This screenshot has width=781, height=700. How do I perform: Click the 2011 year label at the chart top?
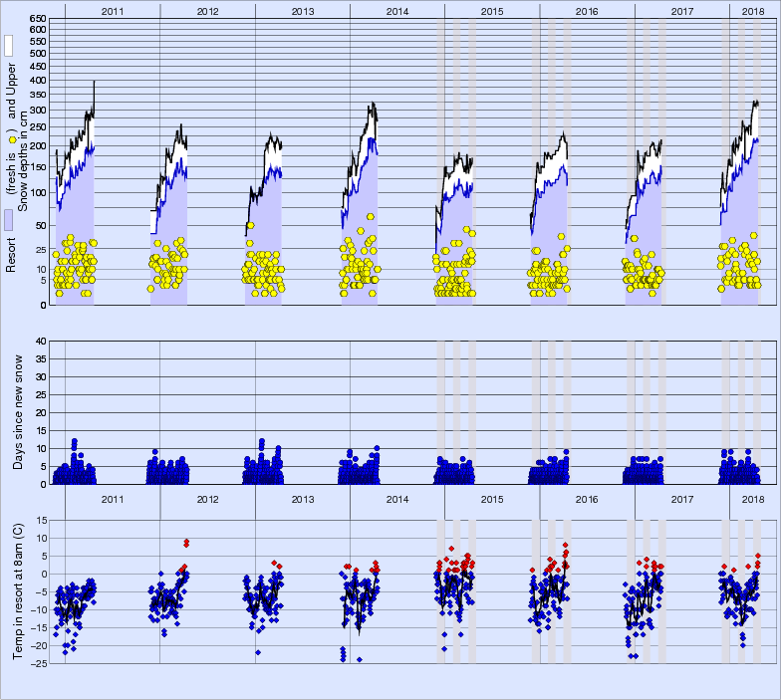[112, 10]
